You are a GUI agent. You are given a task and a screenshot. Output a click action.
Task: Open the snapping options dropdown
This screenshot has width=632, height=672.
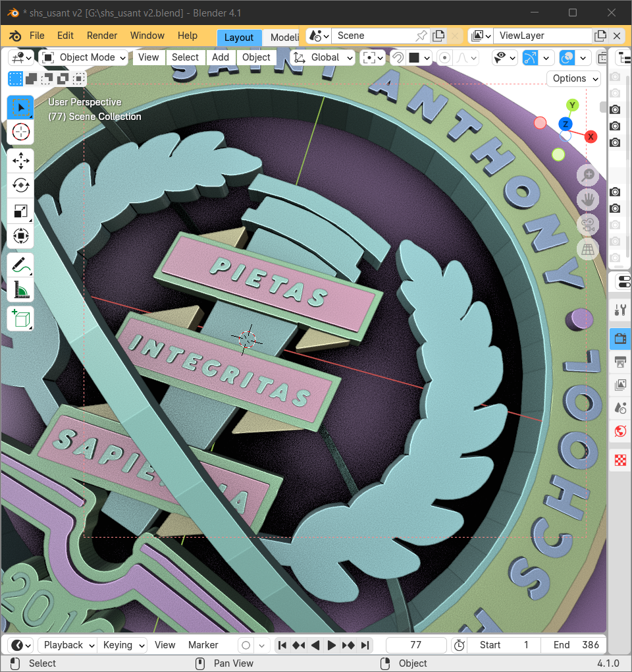[x=418, y=57]
